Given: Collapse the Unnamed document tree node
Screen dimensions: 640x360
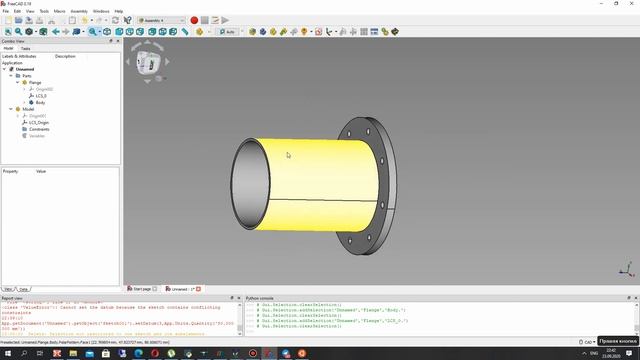Looking at the screenshot, I should (4, 69).
